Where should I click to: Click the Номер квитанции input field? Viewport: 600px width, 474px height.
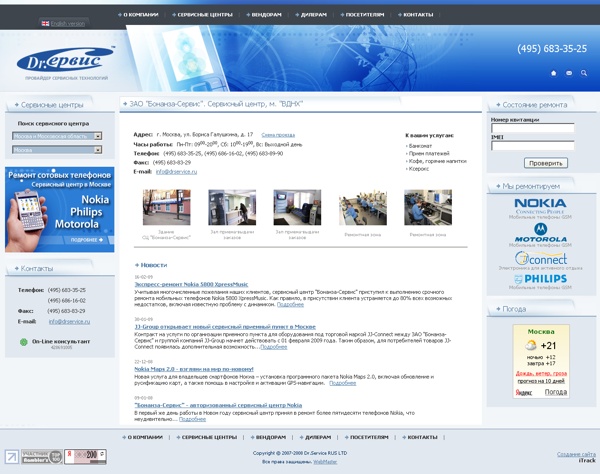tap(533, 128)
